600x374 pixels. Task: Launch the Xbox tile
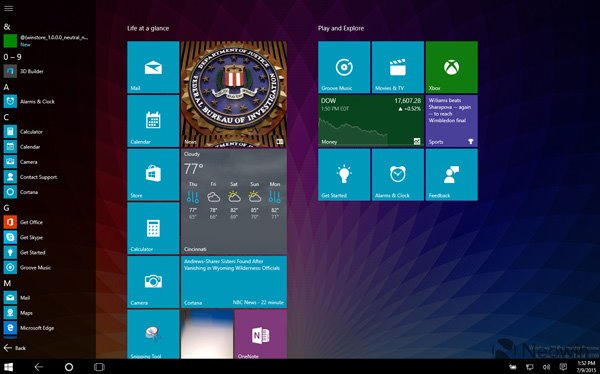452,67
